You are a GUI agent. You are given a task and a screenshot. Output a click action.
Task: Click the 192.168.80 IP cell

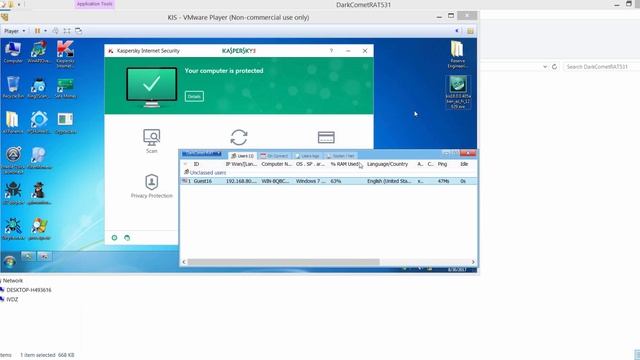pos(241,181)
